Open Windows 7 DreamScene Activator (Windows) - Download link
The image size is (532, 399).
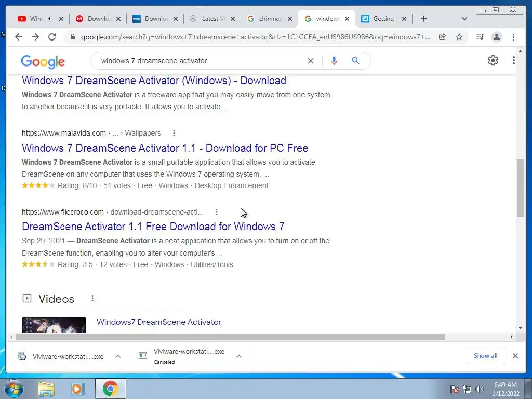[154, 81]
